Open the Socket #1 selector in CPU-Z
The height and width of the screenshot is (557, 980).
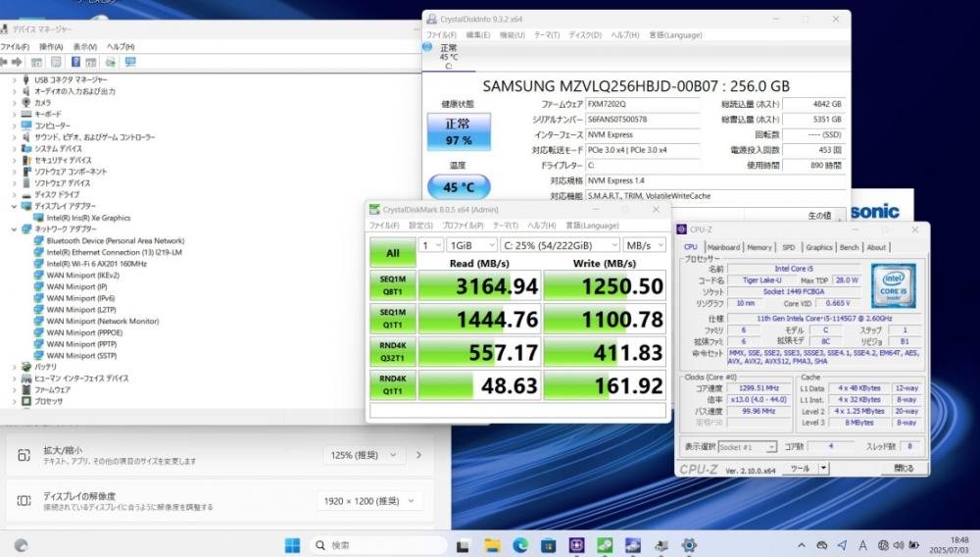[x=747, y=447]
